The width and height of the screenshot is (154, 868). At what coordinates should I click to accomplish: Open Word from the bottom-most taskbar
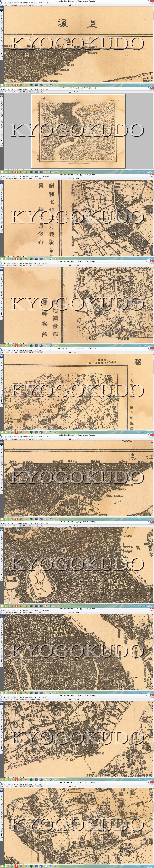click(41, 866)
